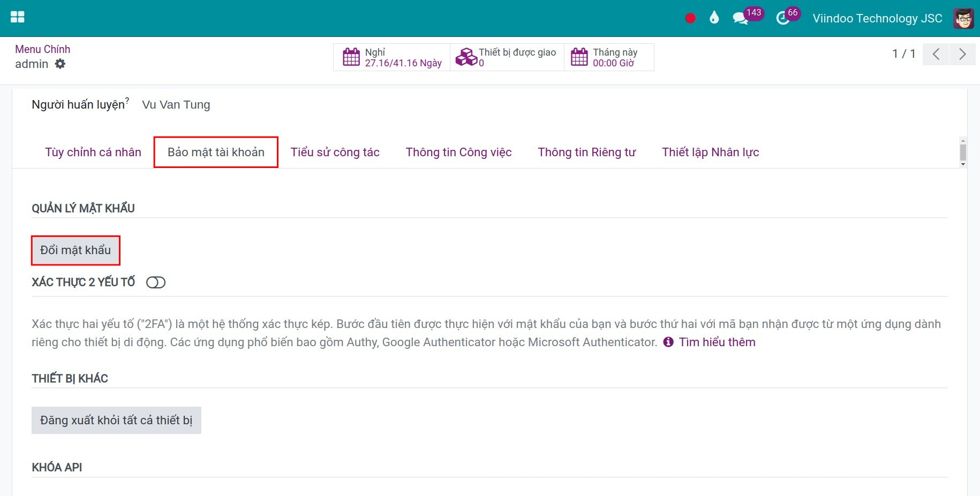Image resolution: width=980 pixels, height=496 pixels.
Task: Switch to Tùy chỉnh cá nhân tab
Action: click(x=93, y=152)
